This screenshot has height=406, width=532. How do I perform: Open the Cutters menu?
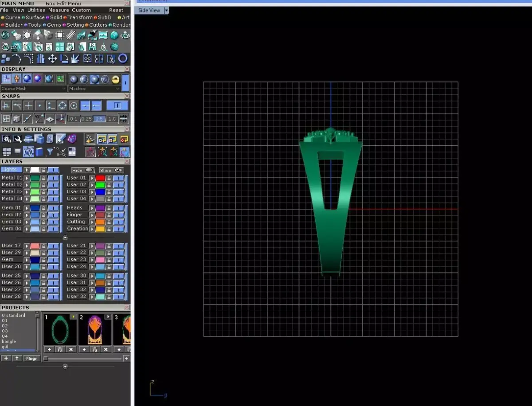[x=98, y=25]
